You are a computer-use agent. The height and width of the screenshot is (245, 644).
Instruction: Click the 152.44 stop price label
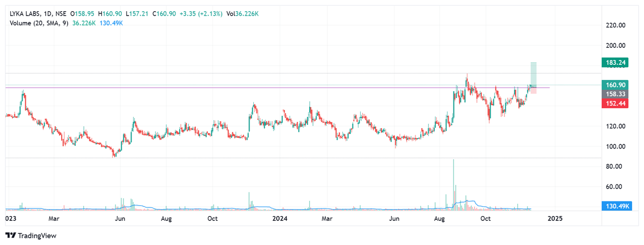[x=614, y=103]
